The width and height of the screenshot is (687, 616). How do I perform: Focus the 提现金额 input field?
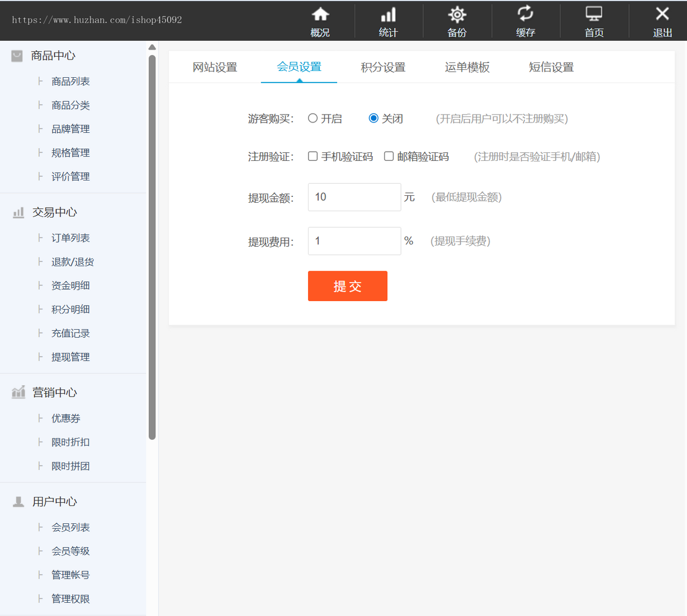[x=354, y=197]
